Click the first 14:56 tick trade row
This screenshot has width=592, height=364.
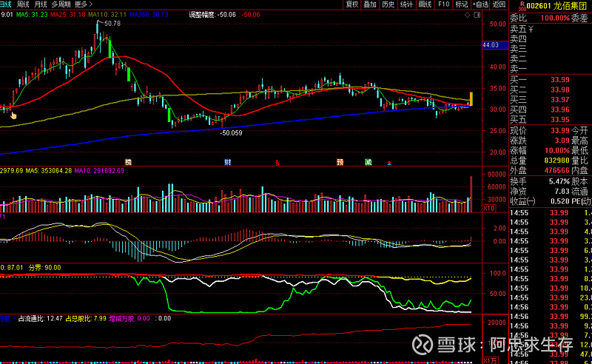pos(551,307)
